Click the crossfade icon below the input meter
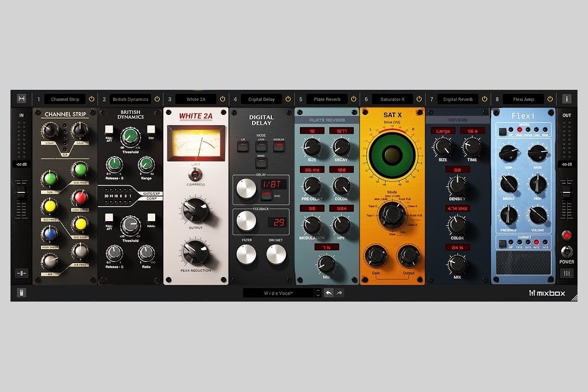Image resolution: width=588 pixels, height=392 pixels. pyautogui.click(x=22, y=272)
